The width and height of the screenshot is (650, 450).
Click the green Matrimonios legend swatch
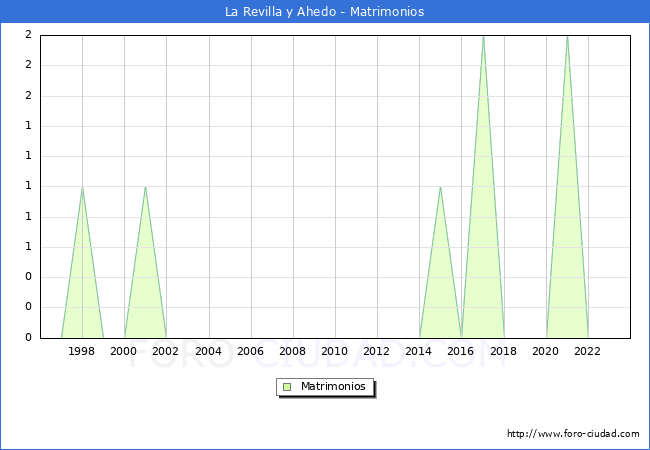(x=287, y=387)
